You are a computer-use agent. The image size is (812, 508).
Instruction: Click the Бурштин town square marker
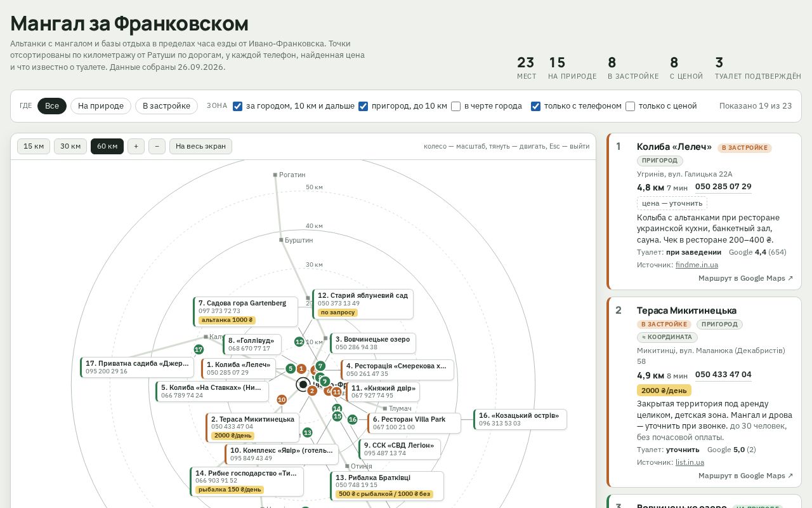281,240
